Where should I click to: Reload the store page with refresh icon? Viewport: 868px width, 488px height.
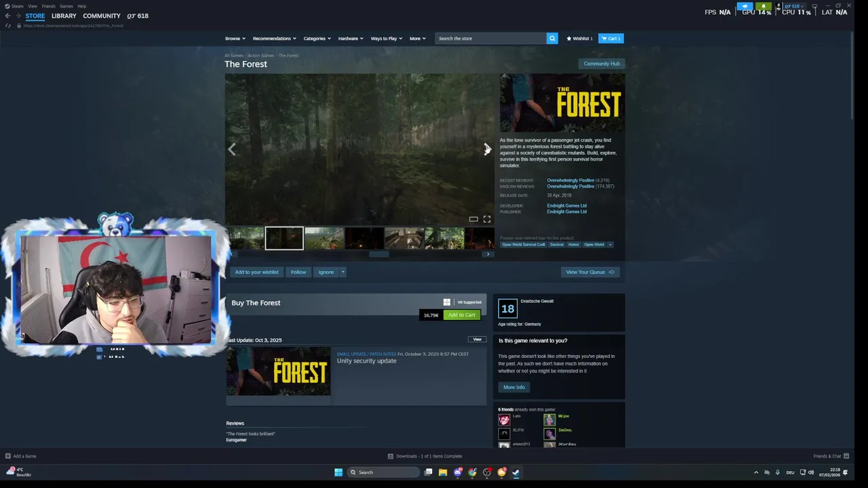coord(8,26)
